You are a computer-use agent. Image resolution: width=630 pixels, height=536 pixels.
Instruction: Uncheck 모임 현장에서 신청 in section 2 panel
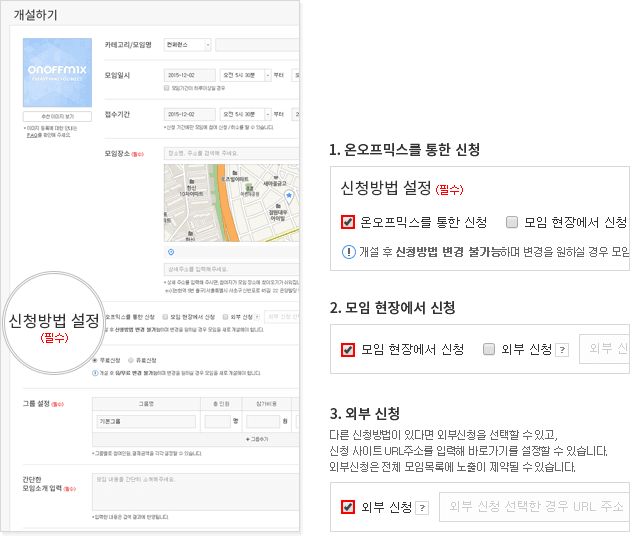pos(348,350)
